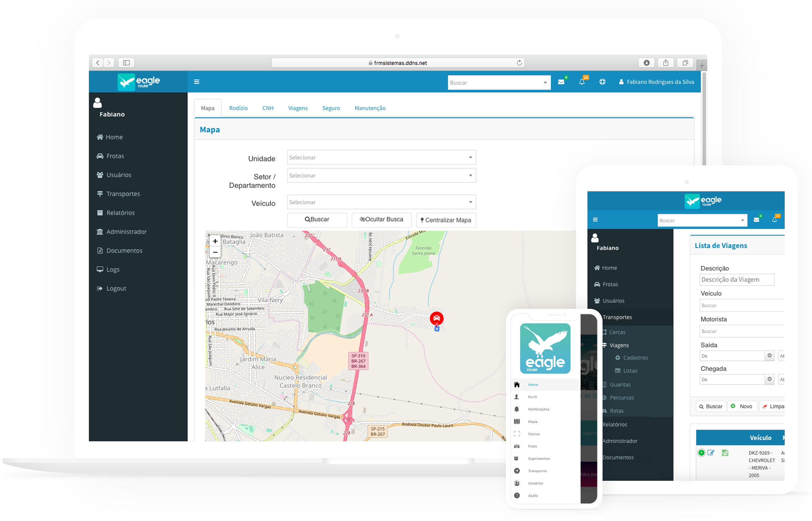Collapse the Viagens submenu on tablet
This screenshot has width=812, height=521.
coord(619,345)
